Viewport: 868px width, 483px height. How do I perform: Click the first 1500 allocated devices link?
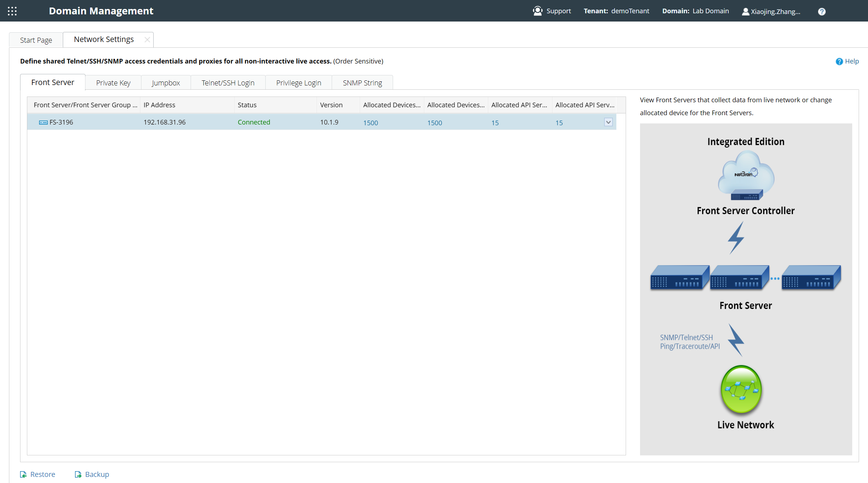coord(370,123)
